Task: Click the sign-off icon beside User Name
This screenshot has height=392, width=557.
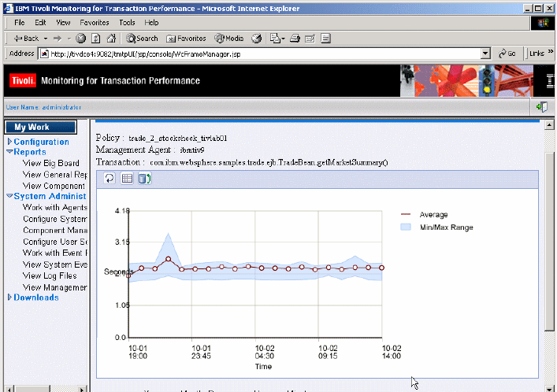Action: click(x=542, y=107)
